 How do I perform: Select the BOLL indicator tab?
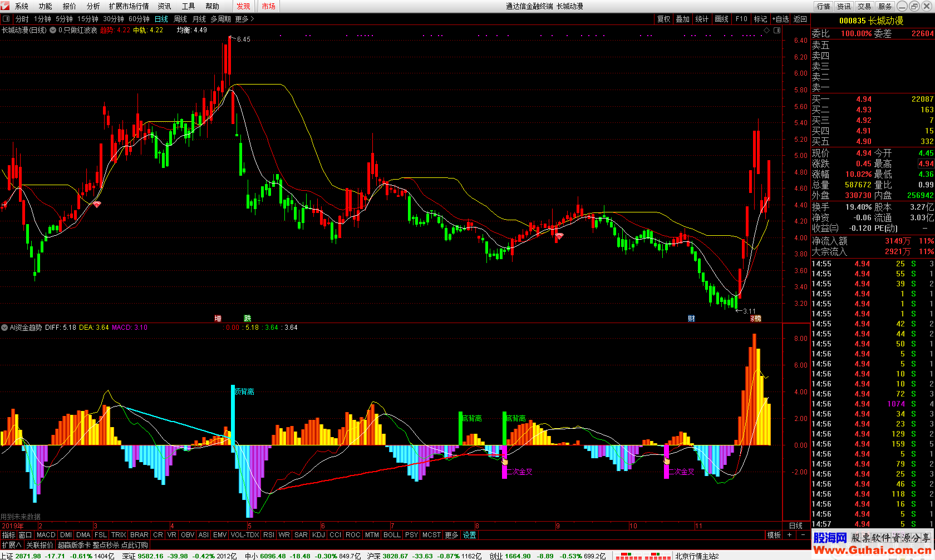392,535
